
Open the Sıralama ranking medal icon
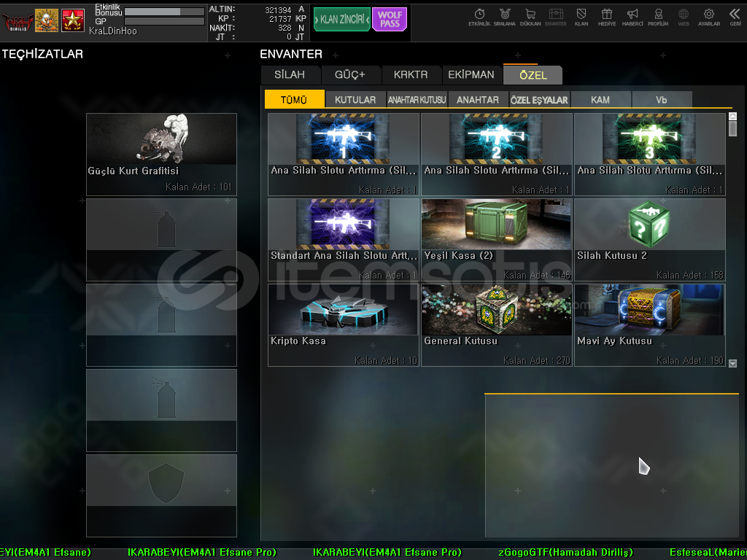click(505, 17)
